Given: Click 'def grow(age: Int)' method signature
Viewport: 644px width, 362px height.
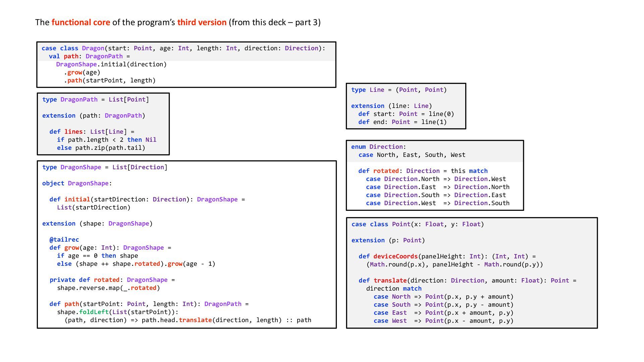Looking at the screenshot, I should click(110, 248).
